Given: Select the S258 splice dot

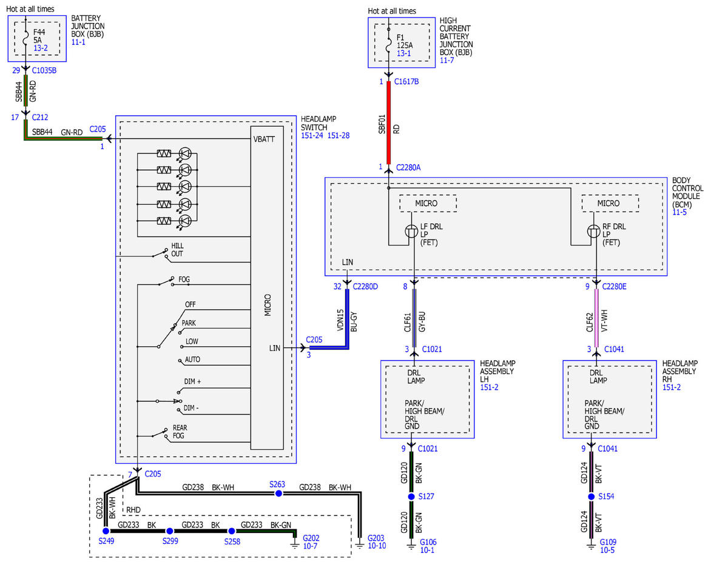Looking at the screenshot, I should coord(231,530).
